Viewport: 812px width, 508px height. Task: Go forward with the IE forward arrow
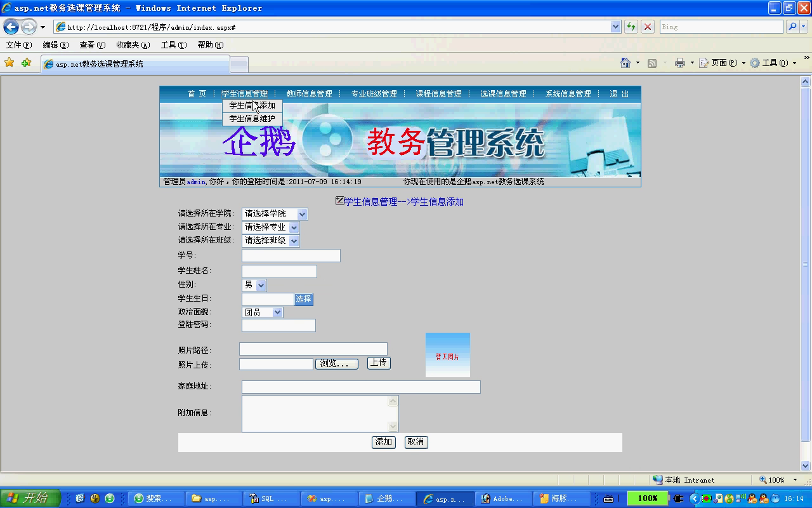click(x=29, y=27)
